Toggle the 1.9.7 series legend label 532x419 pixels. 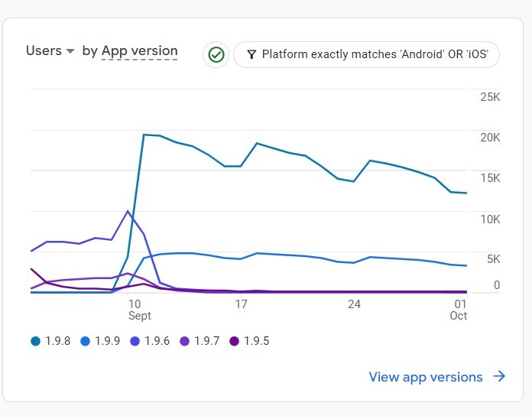click(x=206, y=341)
